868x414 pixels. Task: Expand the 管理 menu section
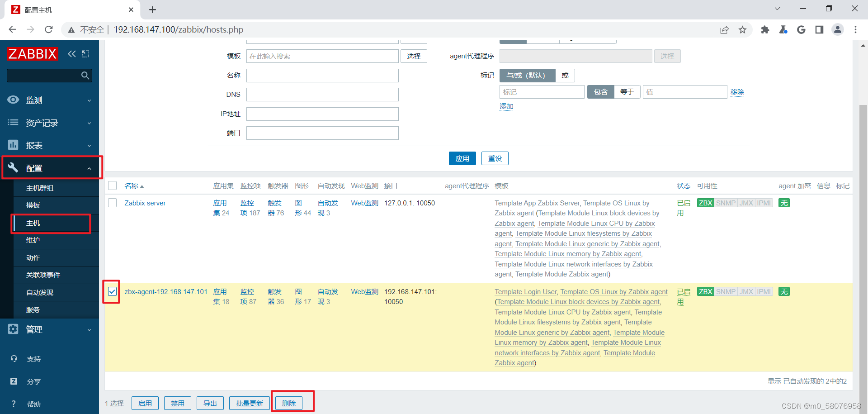click(49, 329)
